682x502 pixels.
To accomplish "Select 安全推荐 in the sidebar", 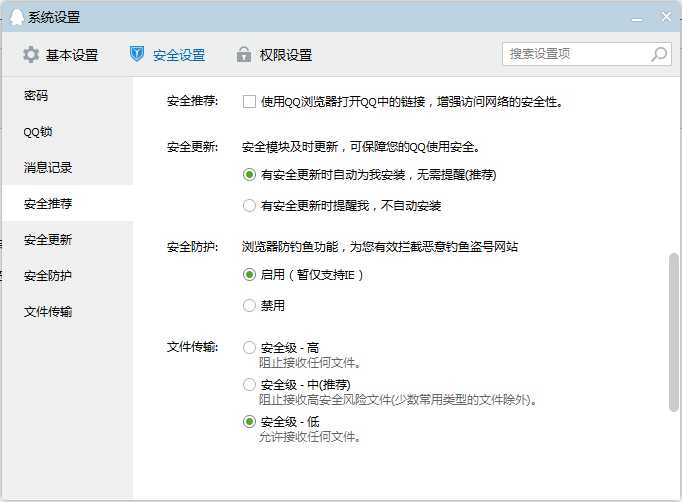I will pyautogui.click(x=67, y=204).
